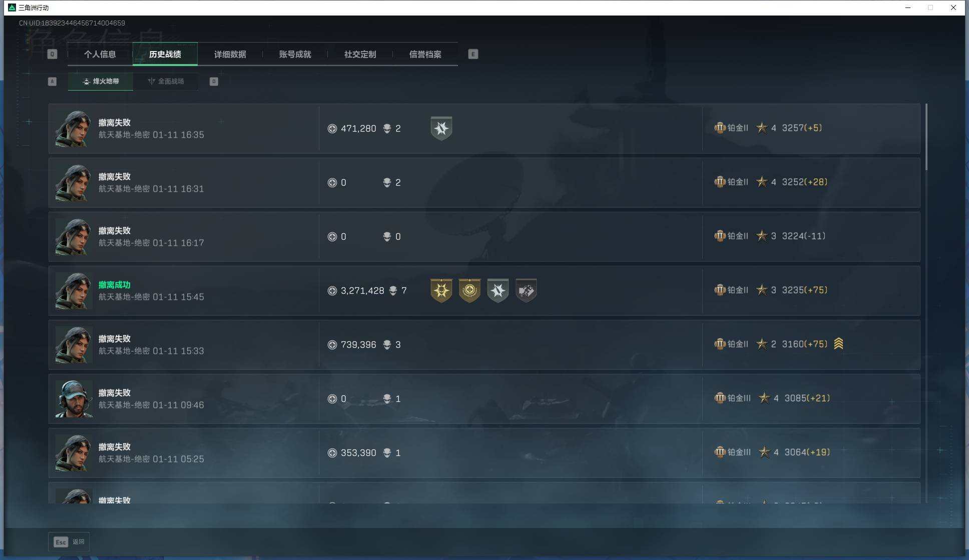This screenshot has width=969, height=560.
Task: Click the gold circular emblem medal
Action: (x=469, y=290)
